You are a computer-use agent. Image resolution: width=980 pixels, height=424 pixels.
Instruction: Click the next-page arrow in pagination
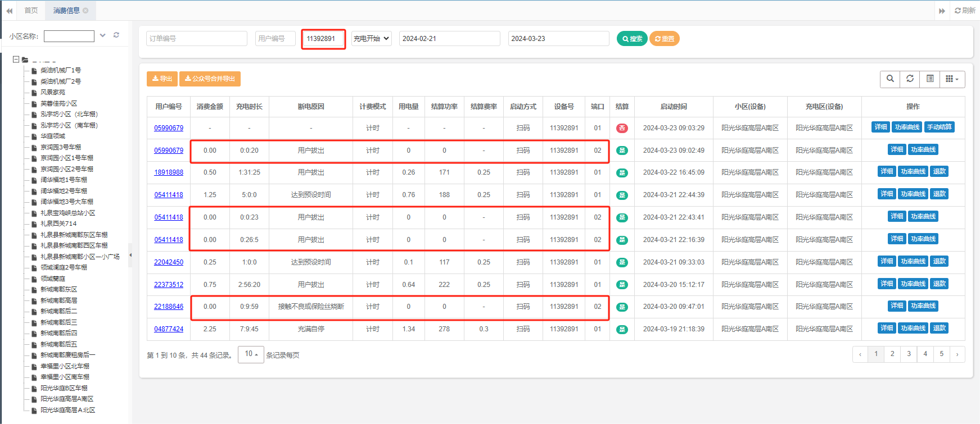coord(958,354)
